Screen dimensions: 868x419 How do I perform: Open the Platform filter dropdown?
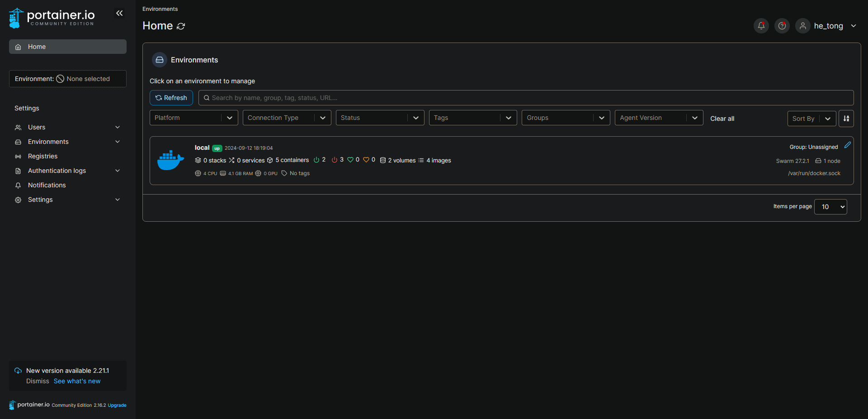[x=193, y=118]
